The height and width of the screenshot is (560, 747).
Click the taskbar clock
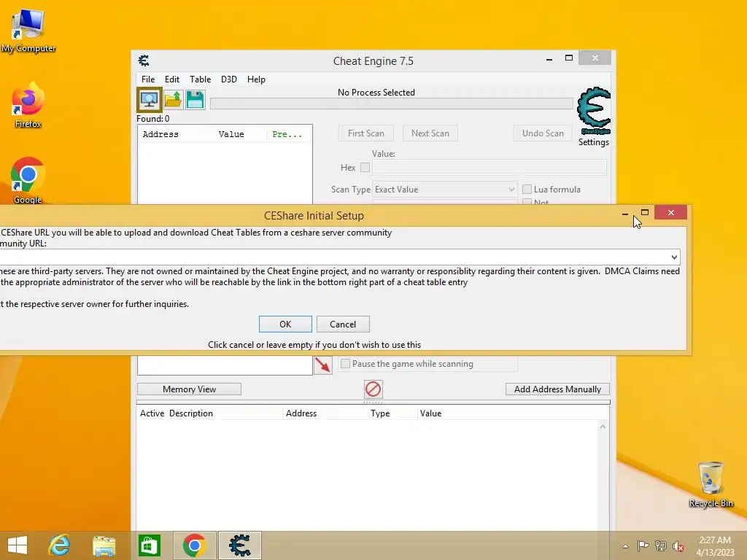click(715, 545)
